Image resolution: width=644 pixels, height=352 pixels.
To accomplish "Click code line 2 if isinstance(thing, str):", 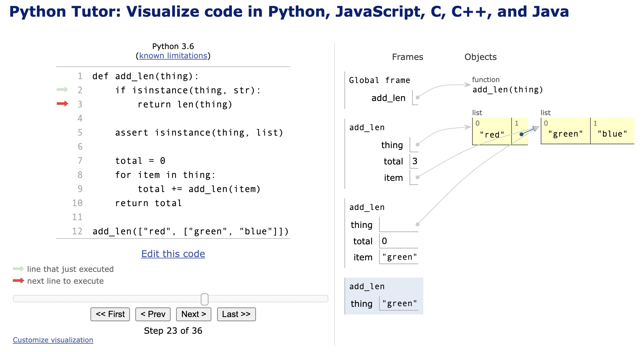I will pyautogui.click(x=188, y=90).
